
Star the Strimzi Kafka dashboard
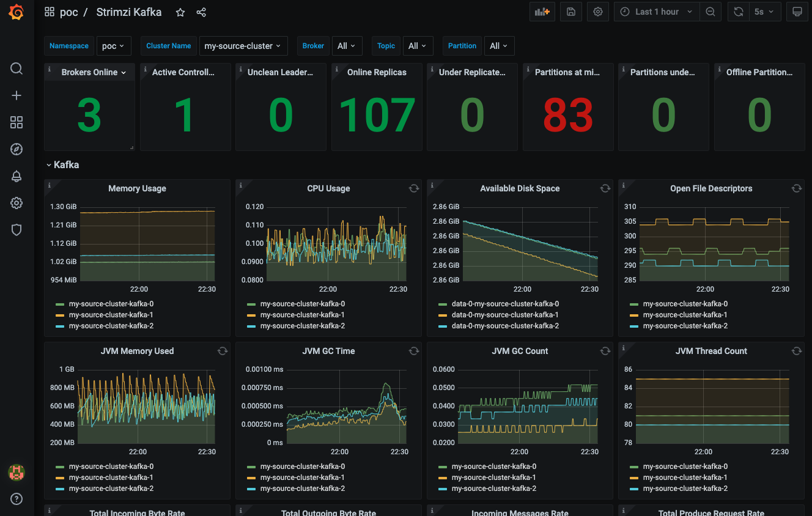(180, 12)
